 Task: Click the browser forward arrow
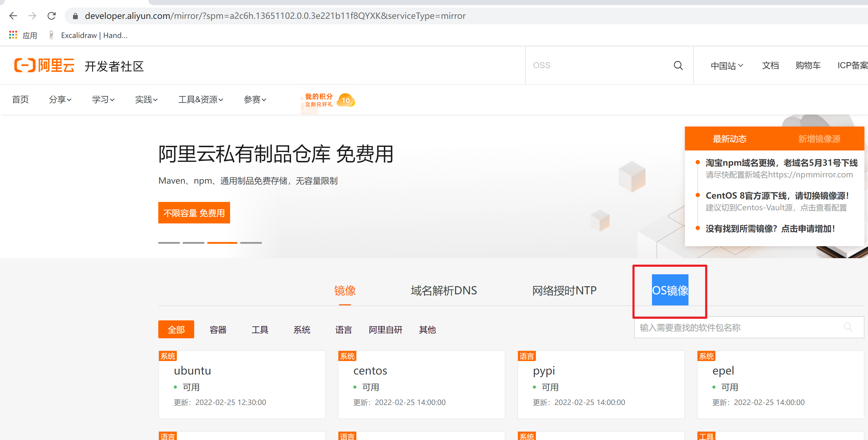point(32,16)
